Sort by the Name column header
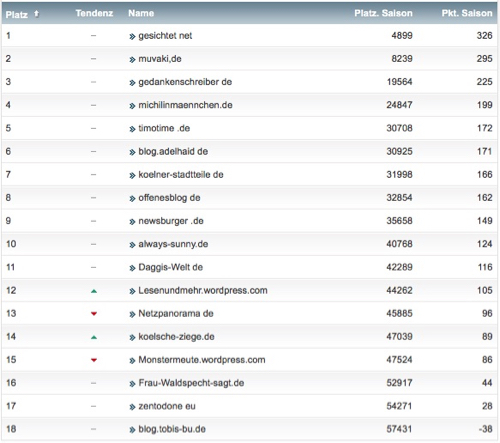 click(x=141, y=13)
